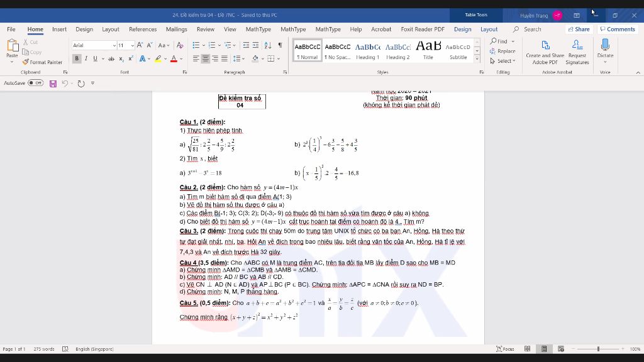This screenshot has height=362, width=644.
Task: Shrink the font size icon
Action: point(150,45)
